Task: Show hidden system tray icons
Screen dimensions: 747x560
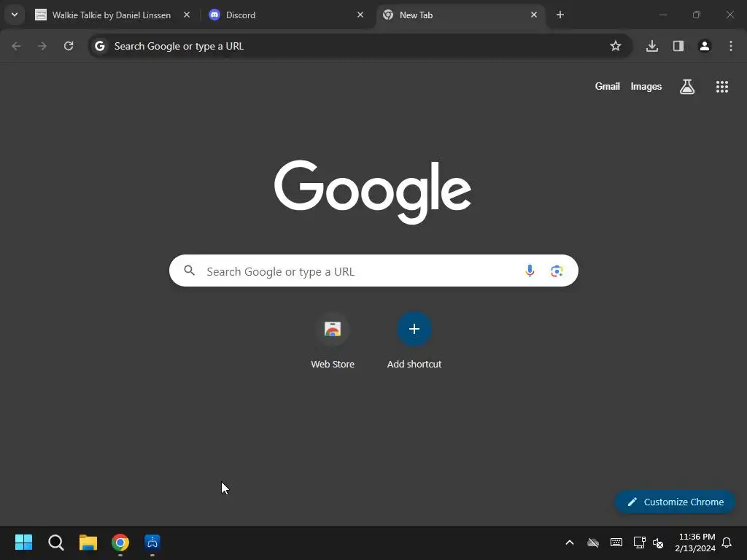Action: click(x=569, y=542)
